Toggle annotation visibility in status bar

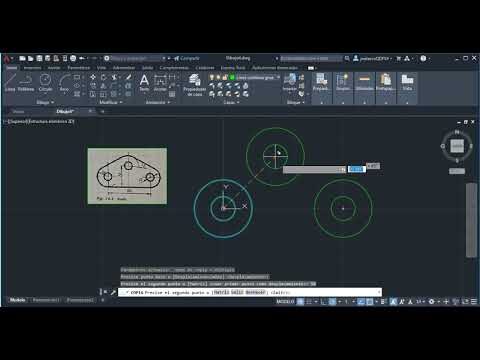[393, 301]
